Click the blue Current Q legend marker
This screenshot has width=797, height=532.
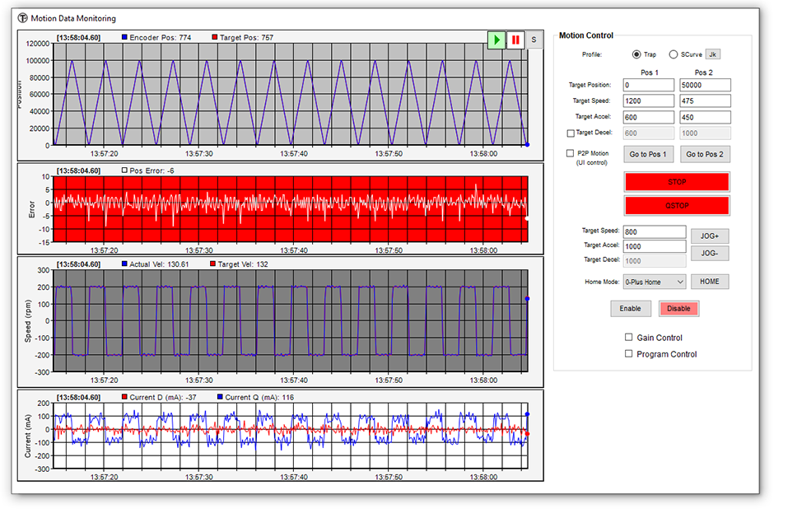[220, 397]
